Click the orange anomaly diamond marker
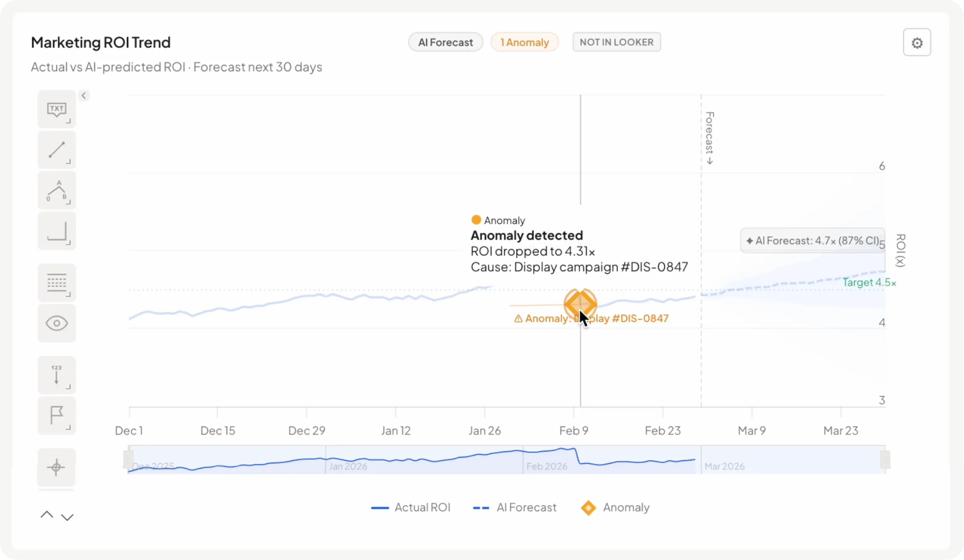This screenshot has width=964, height=560. 580,304
